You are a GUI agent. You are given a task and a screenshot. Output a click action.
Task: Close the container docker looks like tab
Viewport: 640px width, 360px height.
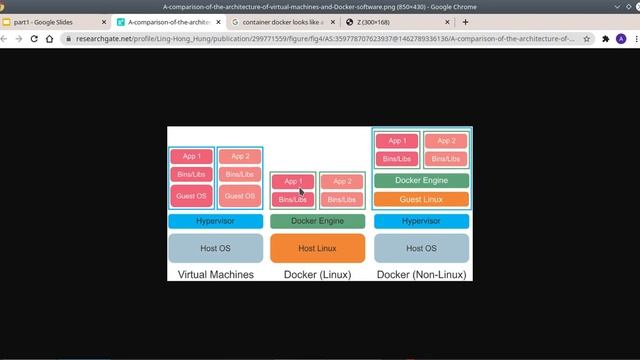pos(333,22)
